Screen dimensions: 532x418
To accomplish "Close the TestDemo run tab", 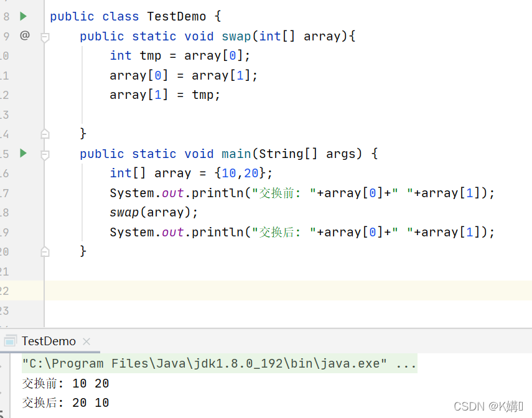I will (86, 341).
